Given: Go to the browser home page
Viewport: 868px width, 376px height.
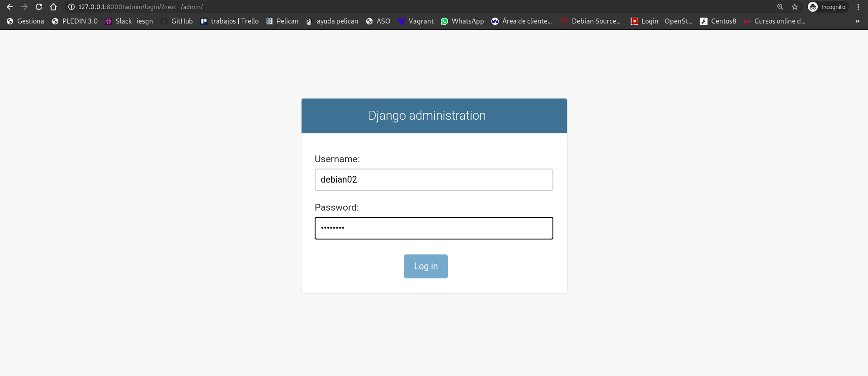Looking at the screenshot, I should [x=53, y=7].
